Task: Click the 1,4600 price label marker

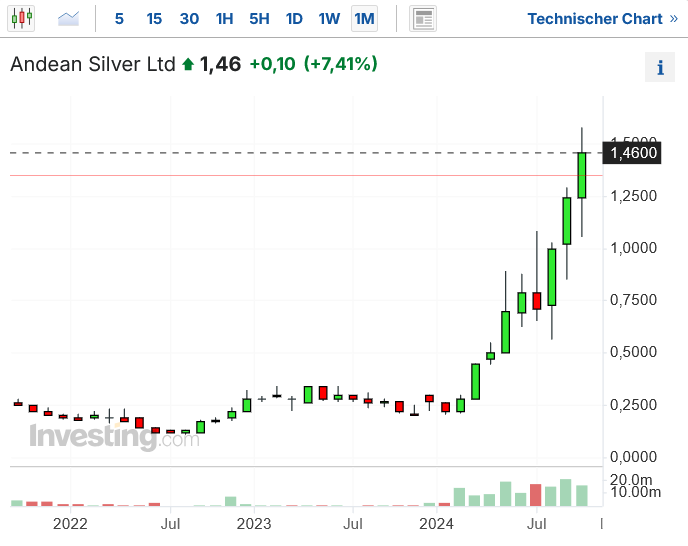Action: click(x=632, y=153)
